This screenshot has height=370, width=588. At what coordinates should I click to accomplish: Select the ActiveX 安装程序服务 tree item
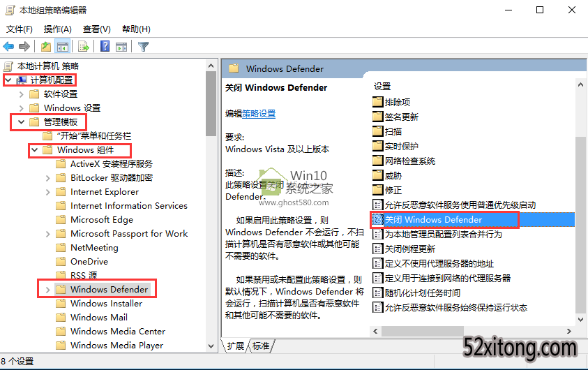pos(112,163)
